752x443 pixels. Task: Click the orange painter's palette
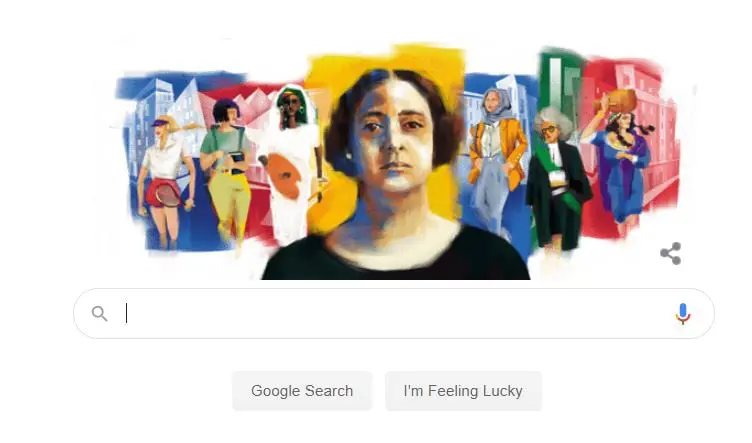tap(283, 175)
